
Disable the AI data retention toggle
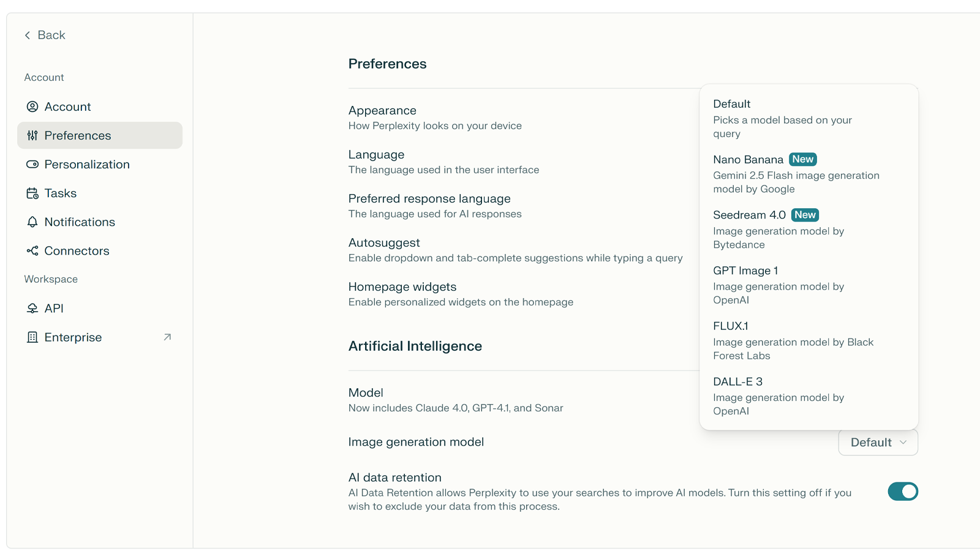903,492
